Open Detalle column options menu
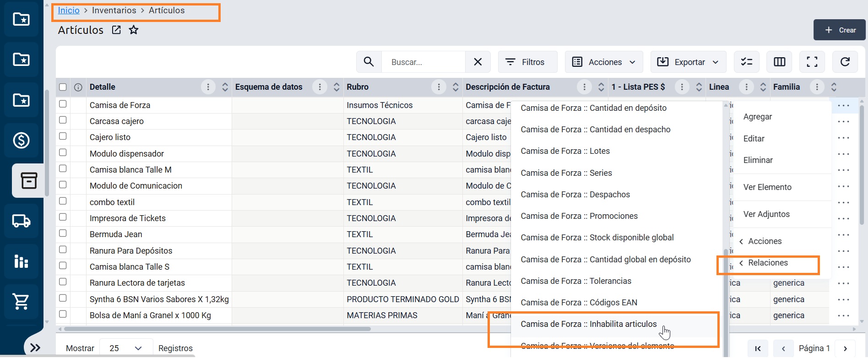The height and width of the screenshot is (358, 868). point(208,87)
